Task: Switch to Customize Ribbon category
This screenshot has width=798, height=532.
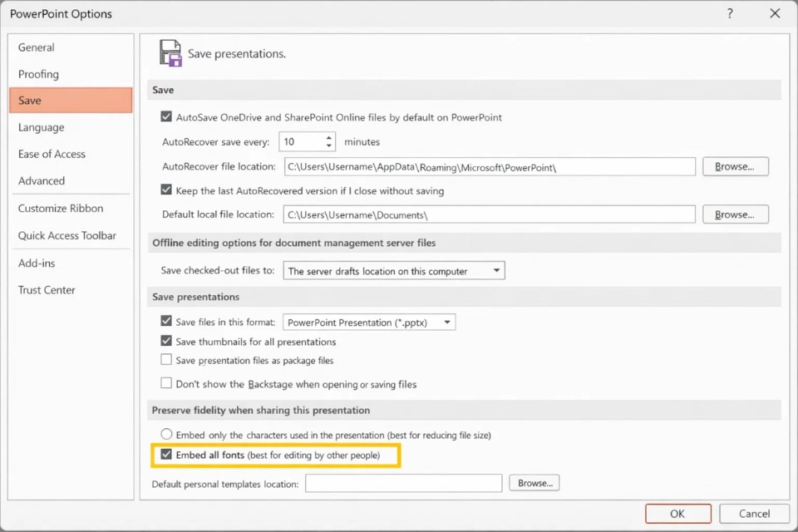Action: [x=61, y=209]
